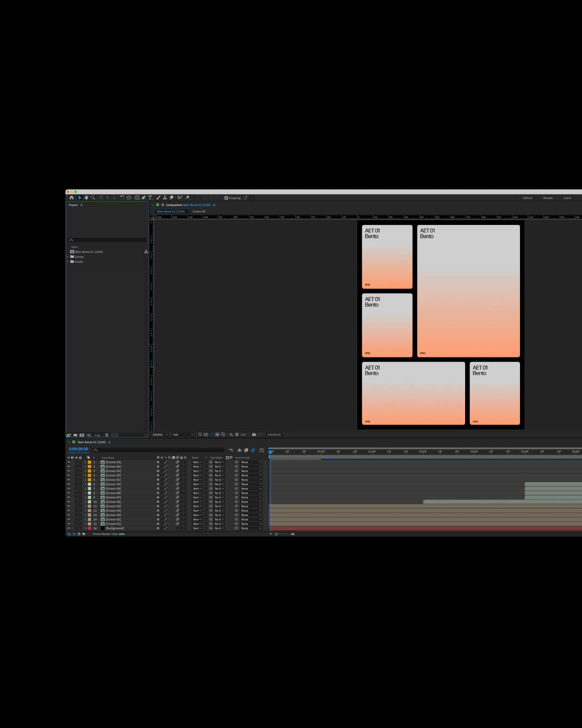The image size is (582, 728).
Task: Take a snapshot of the composition view
Action: tap(253, 435)
